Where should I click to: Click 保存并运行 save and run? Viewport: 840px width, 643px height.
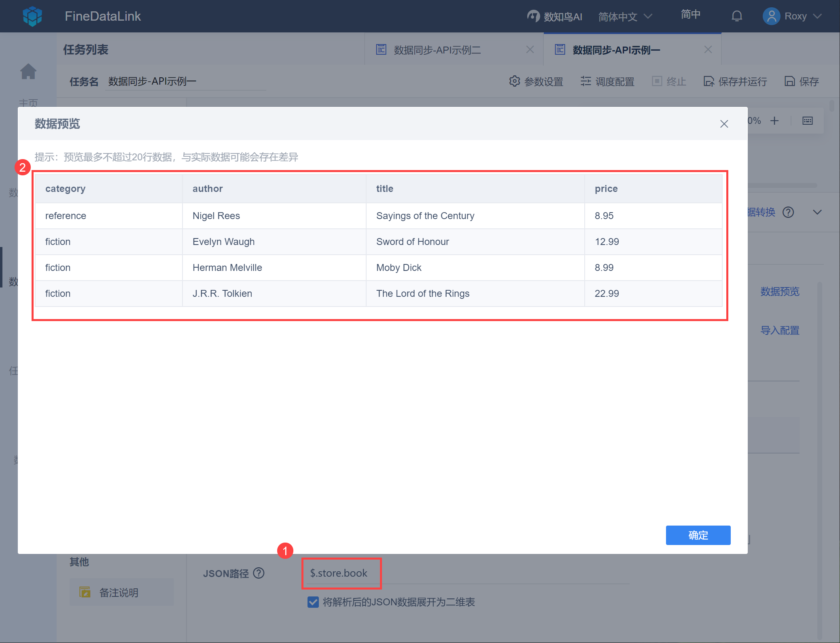(735, 81)
